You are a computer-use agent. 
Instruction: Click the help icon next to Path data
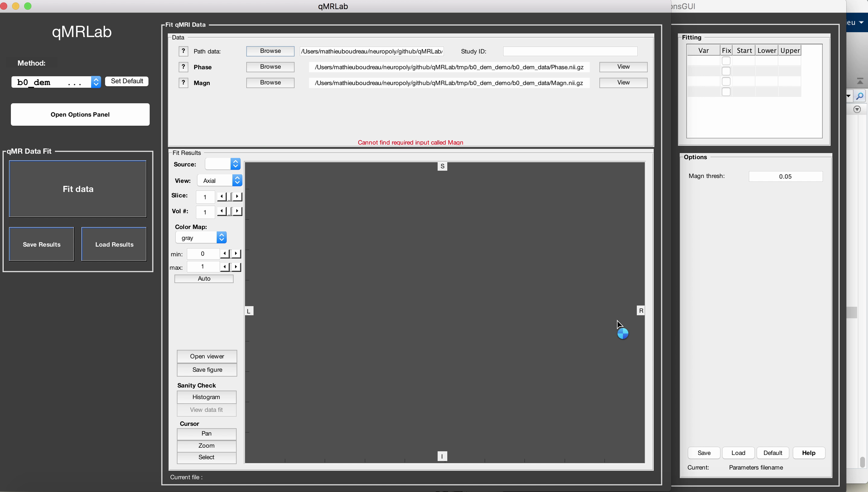tap(183, 51)
